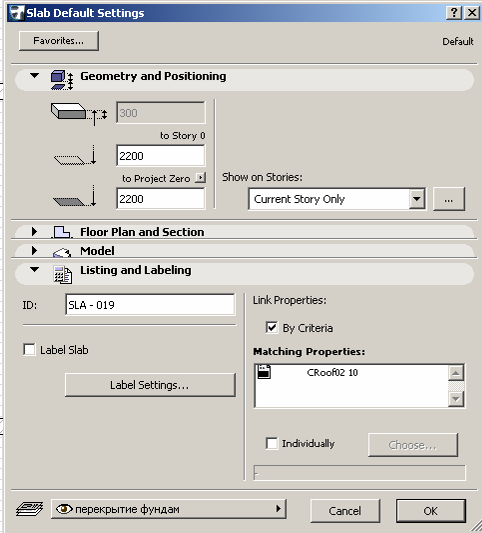Viewport: 482px width, 533px height.
Task: Collapse the Geometry and Positioning panel
Action: coord(34,75)
